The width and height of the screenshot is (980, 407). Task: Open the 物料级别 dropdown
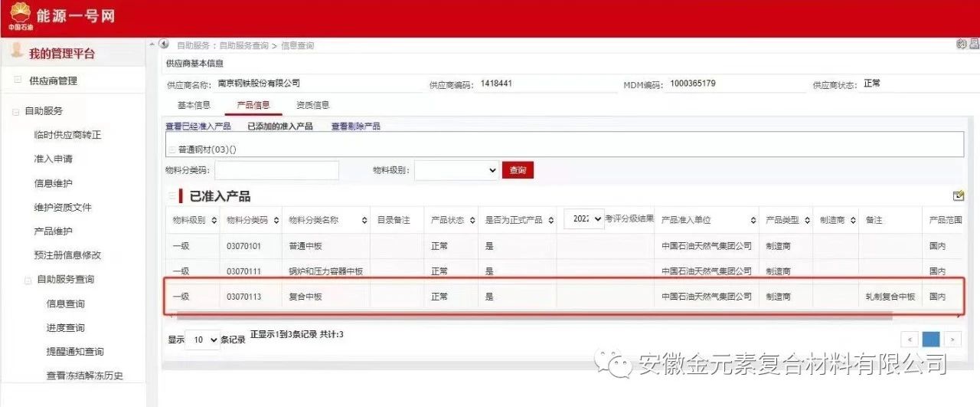point(457,170)
